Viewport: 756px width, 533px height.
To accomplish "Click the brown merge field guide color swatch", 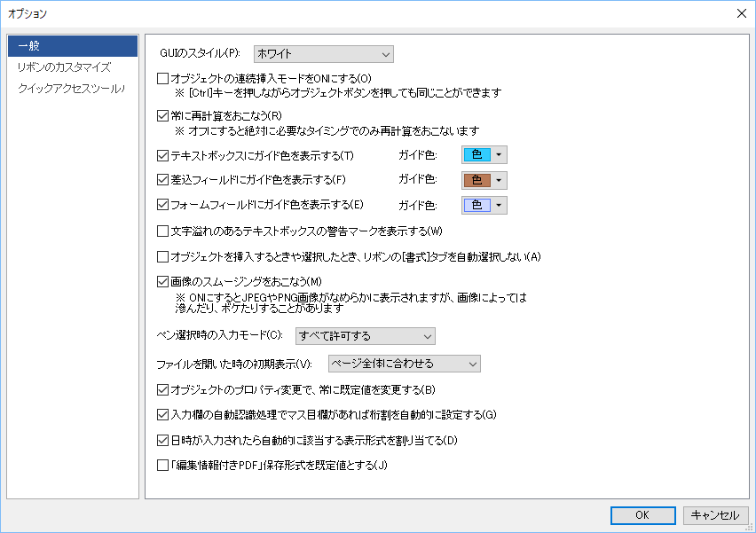I will (476, 180).
